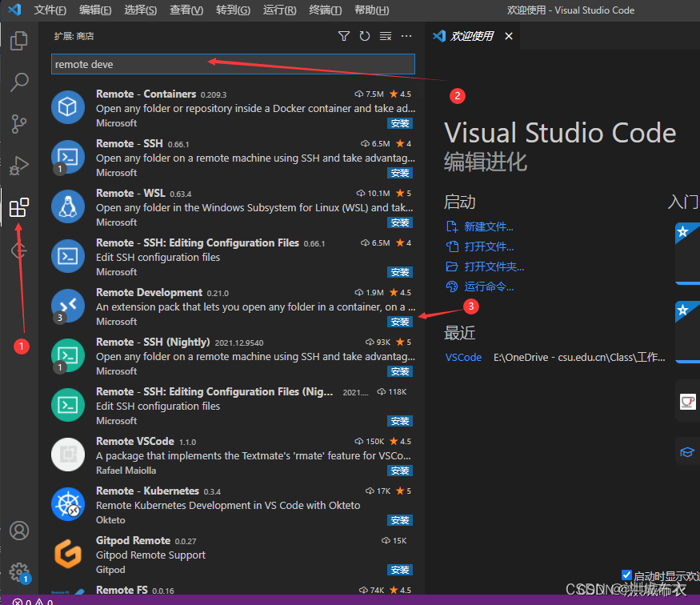
Task: Open the 选择(S) menu
Action: click(x=140, y=10)
